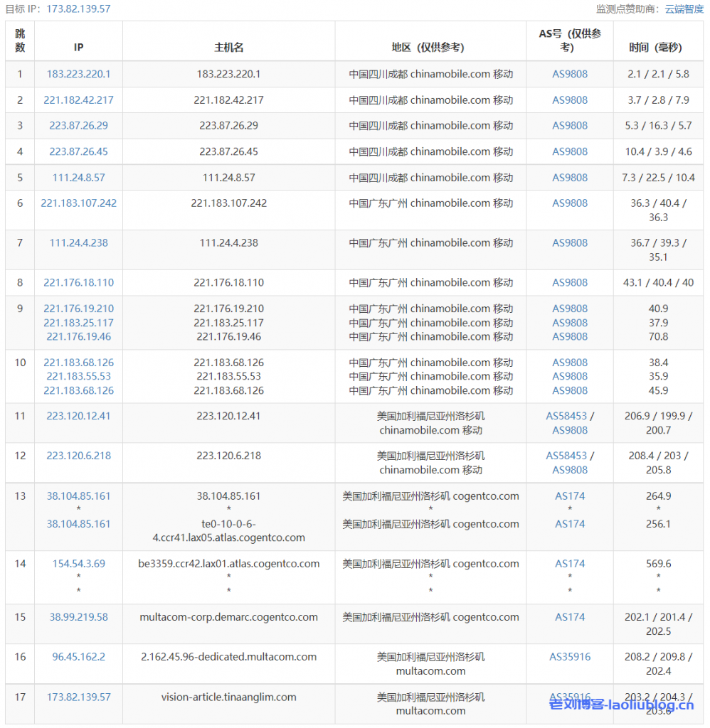Click hop 4 IP link 223.87.26.45
Screen dimensions: 710x728
click(x=78, y=151)
